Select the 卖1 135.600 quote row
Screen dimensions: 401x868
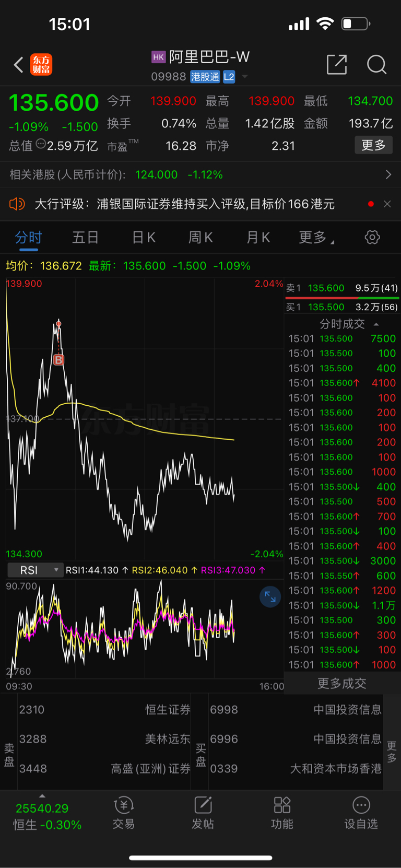[x=342, y=288]
